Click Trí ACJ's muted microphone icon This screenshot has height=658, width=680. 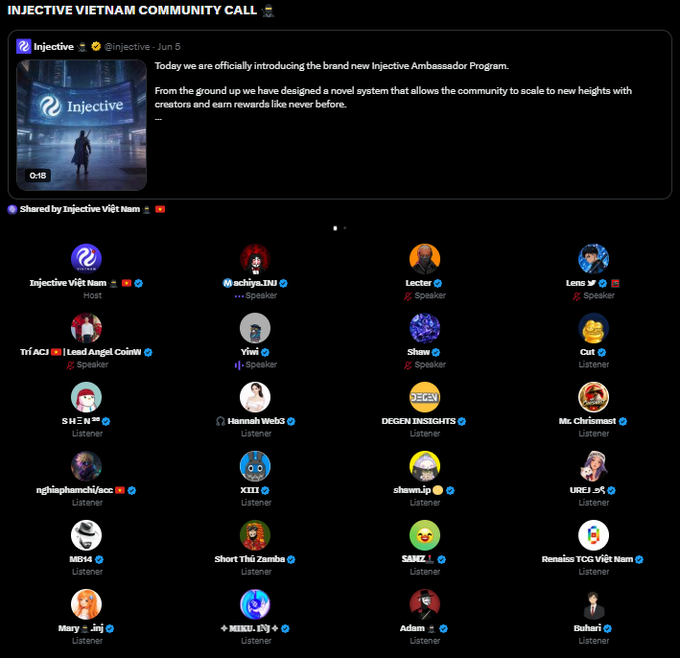70,365
